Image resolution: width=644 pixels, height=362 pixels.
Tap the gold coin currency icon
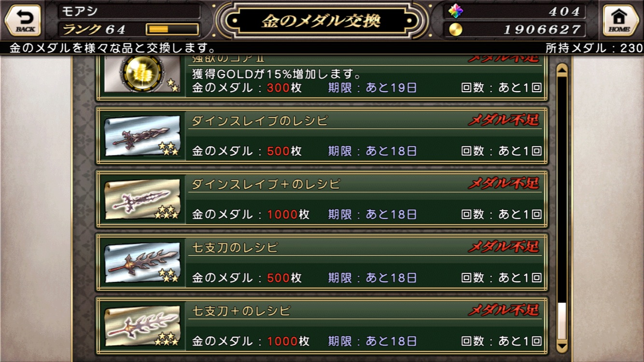click(x=455, y=29)
